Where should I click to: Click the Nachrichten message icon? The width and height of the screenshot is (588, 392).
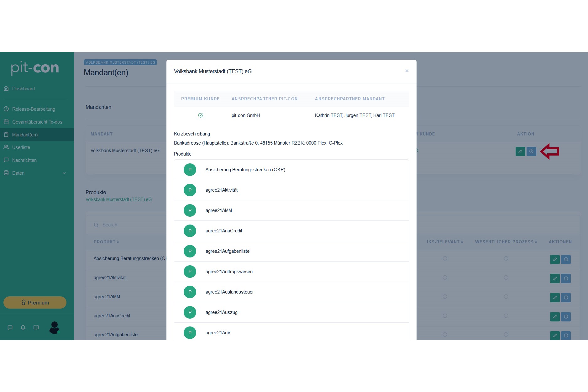[6, 160]
